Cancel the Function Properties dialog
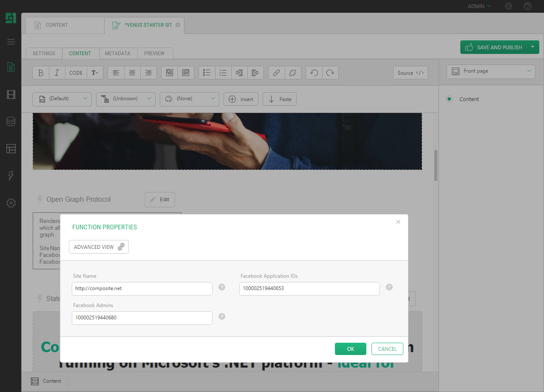The height and width of the screenshot is (392, 544). click(x=387, y=349)
